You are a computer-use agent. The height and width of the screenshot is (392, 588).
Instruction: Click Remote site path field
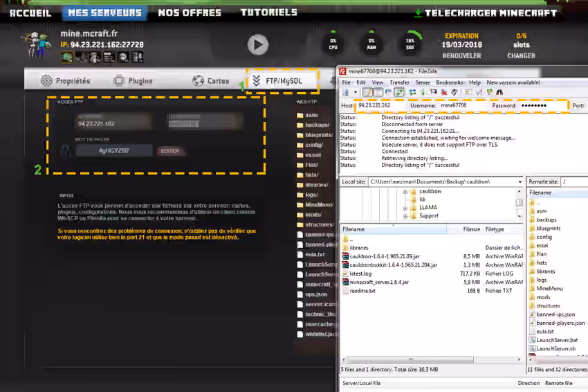tap(574, 181)
